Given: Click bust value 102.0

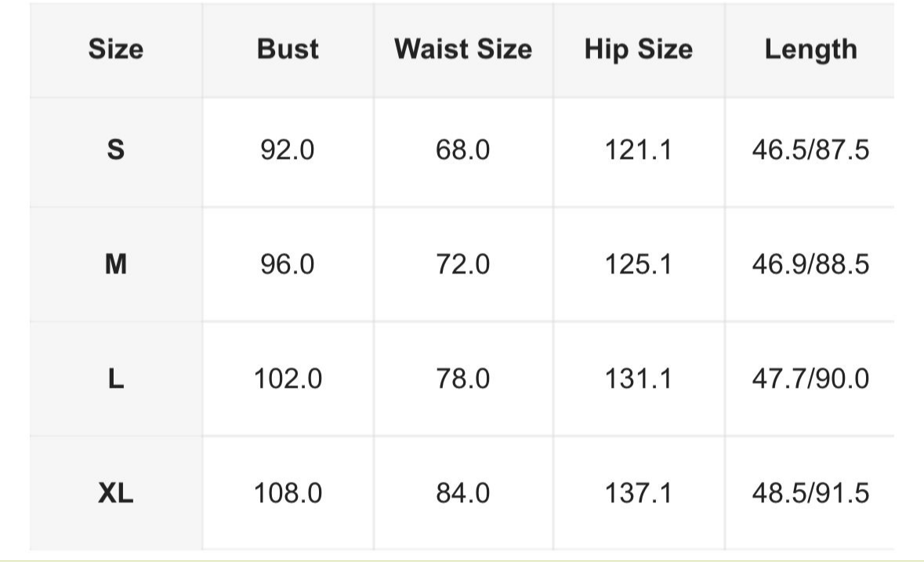Looking at the screenshot, I should tap(288, 379).
